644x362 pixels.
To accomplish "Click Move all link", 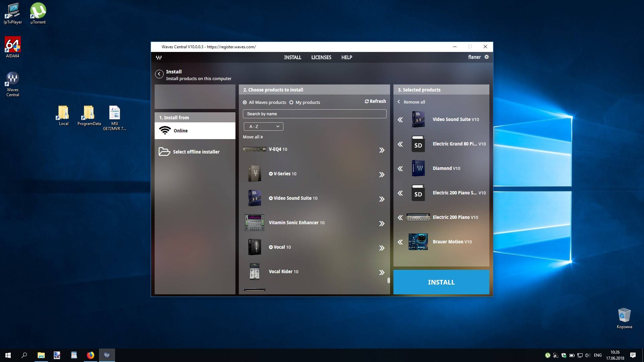I will coord(253,137).
